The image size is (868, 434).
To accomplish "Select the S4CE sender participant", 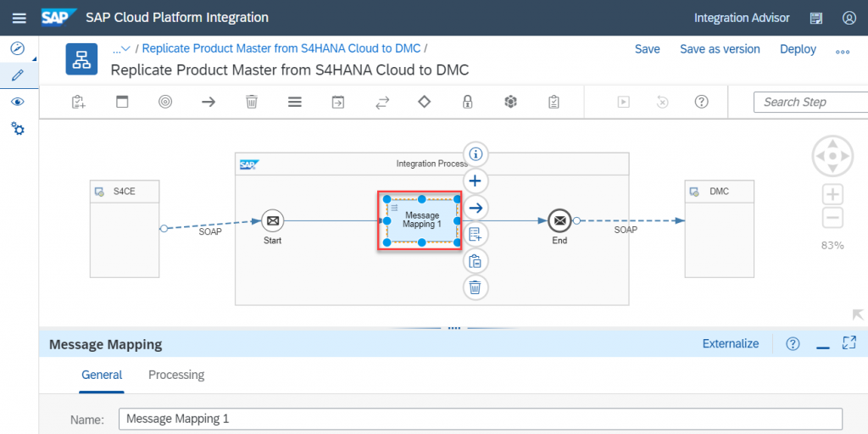I will (125, 228).
